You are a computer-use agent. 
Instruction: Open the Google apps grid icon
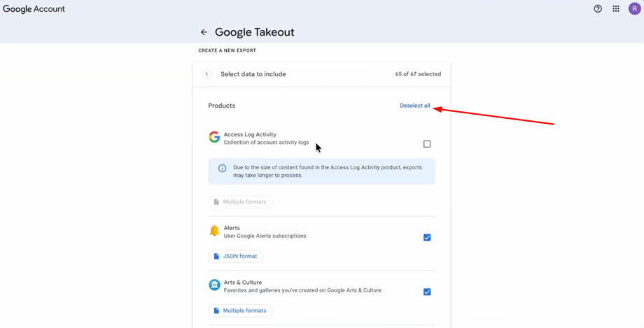(x=616, y=8)
